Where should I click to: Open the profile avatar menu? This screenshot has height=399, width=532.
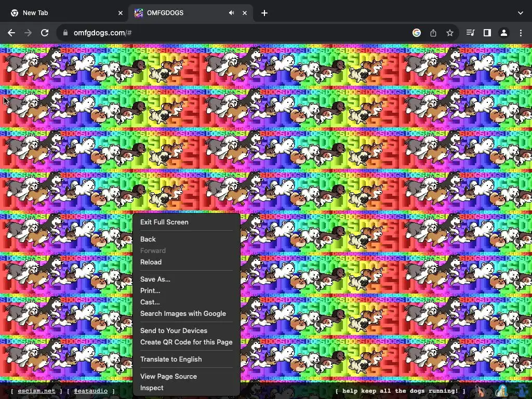504,33
